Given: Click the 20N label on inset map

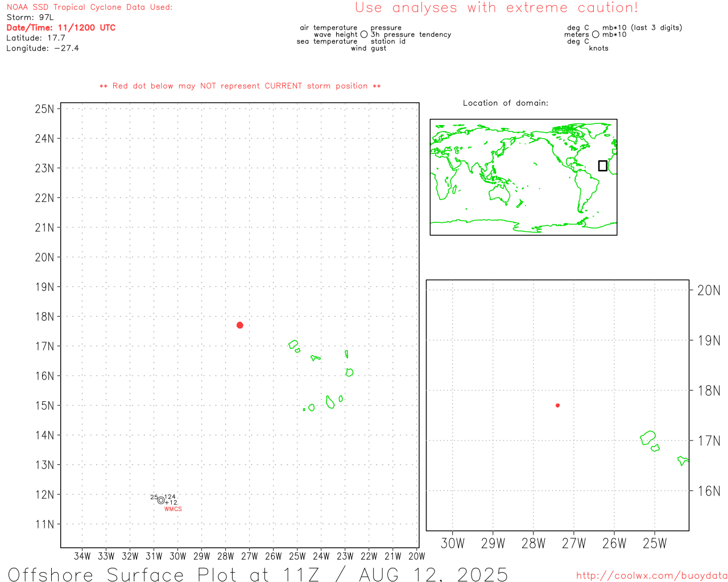Looking at the screenshot, I should coord(709,290).
